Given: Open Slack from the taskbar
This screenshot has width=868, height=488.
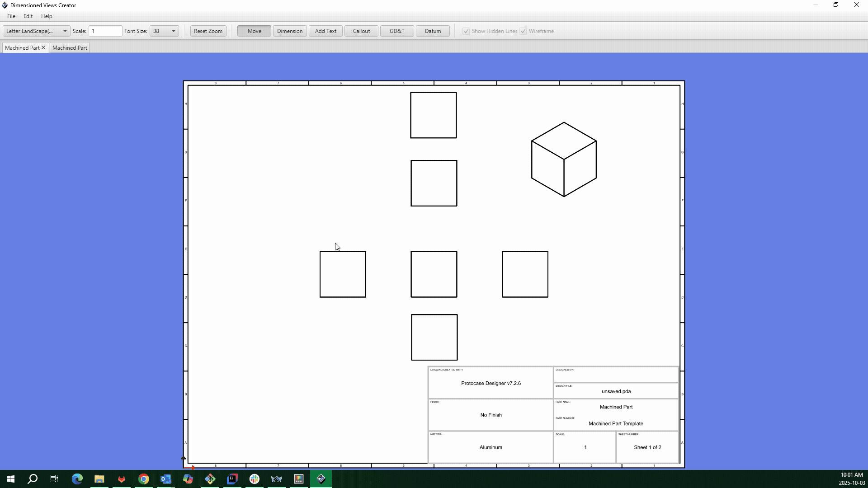Looking at the screenshot, I should click(x=255, y=479).
